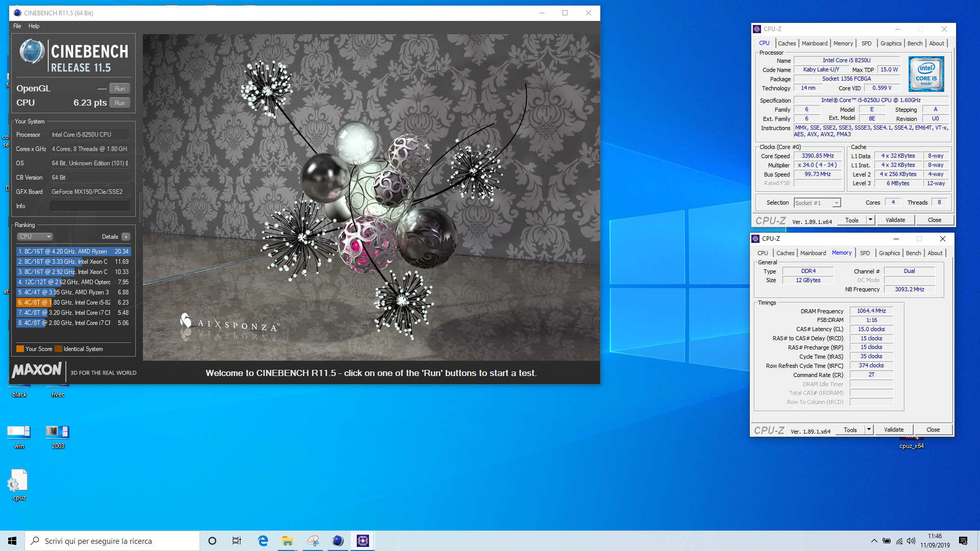Select ranking row 1 AMD Ryzen 20.34
980x551 pixels.
coord(73,252)
